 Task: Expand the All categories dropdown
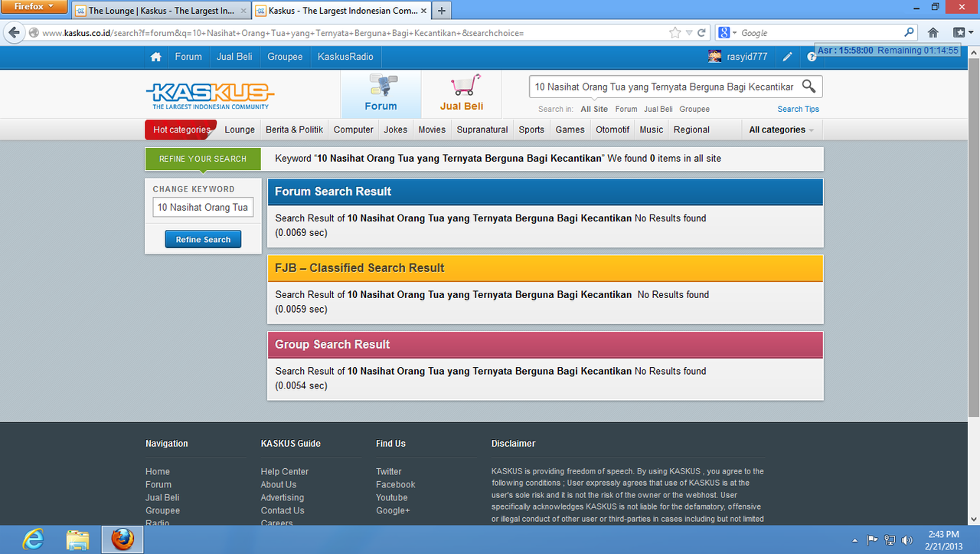(781, 129)
